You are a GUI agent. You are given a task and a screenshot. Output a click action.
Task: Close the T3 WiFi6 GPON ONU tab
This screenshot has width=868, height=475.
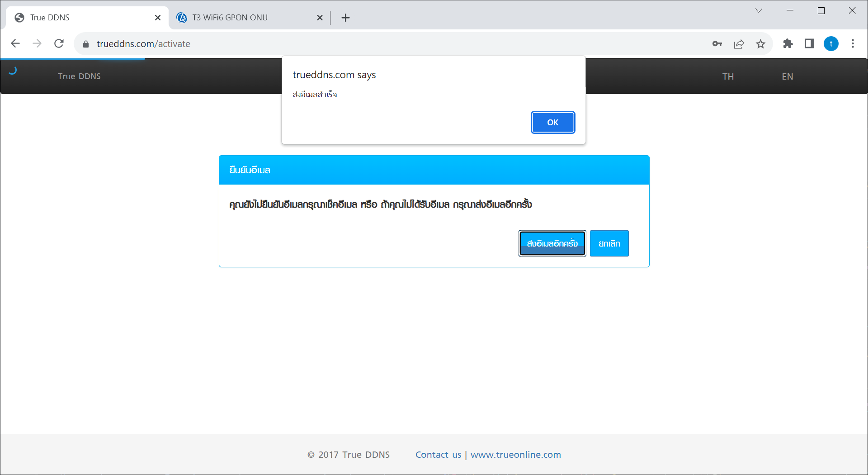pyautogui.click(x=320, y=18)
